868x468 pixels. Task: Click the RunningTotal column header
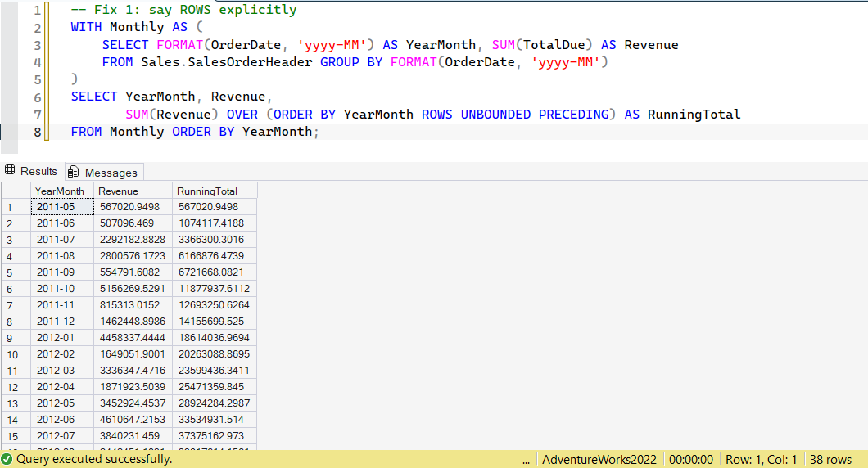tap(215, 191)
